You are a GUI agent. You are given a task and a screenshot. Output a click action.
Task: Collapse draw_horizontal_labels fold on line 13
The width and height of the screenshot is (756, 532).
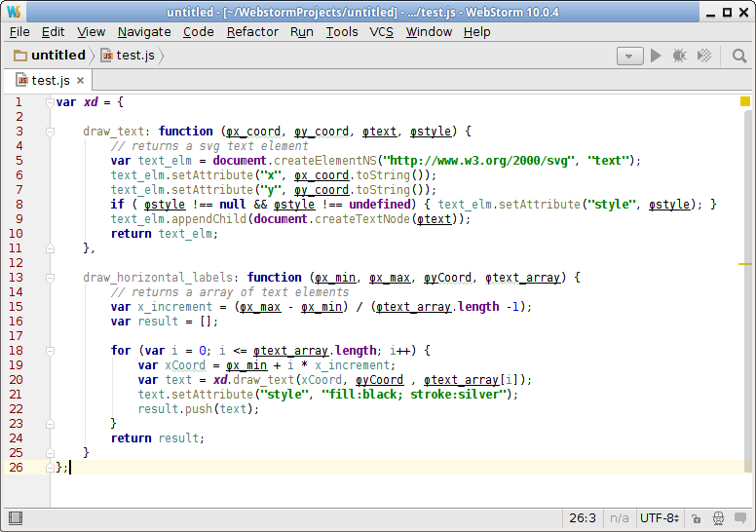click(50, 278)
